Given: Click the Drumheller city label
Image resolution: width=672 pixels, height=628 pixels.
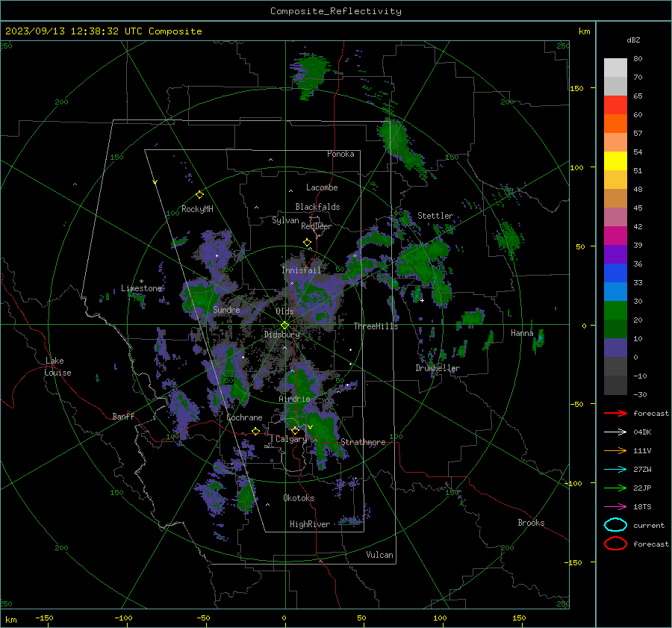Looking at the screenshot, I should (x=438, y=368).
